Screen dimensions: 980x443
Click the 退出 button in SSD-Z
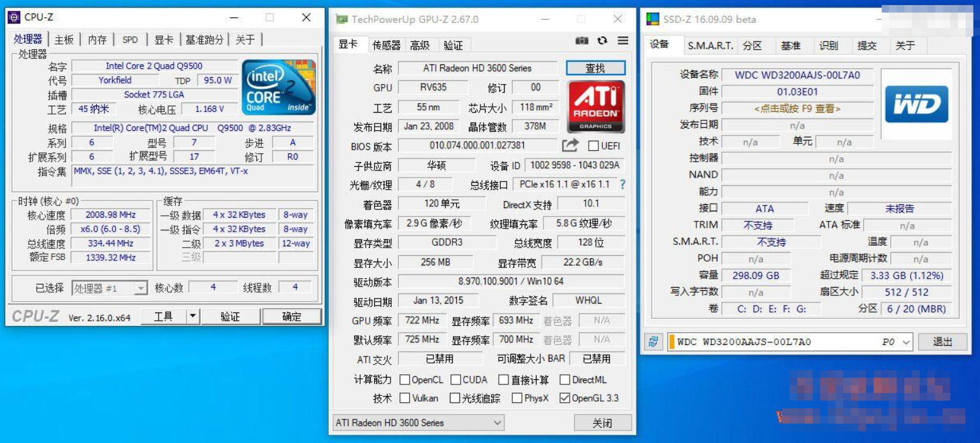[942, 342]
